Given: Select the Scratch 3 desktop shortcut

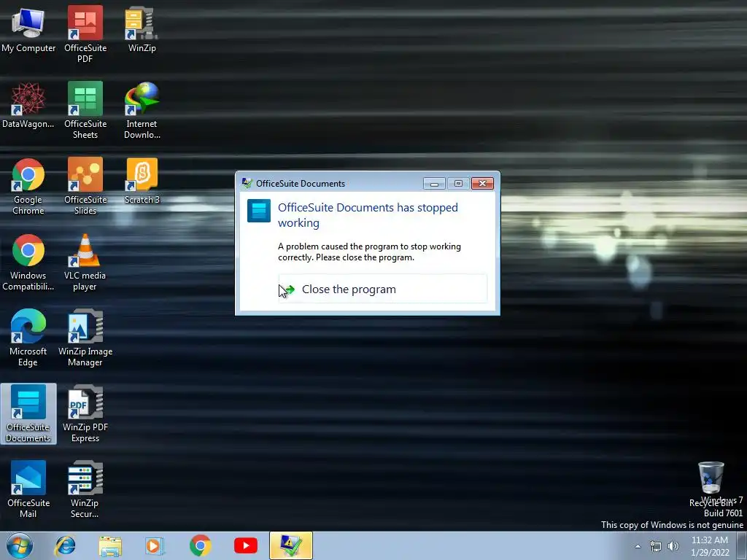Looking at the screenshot, I should click(x=142, y=181).
